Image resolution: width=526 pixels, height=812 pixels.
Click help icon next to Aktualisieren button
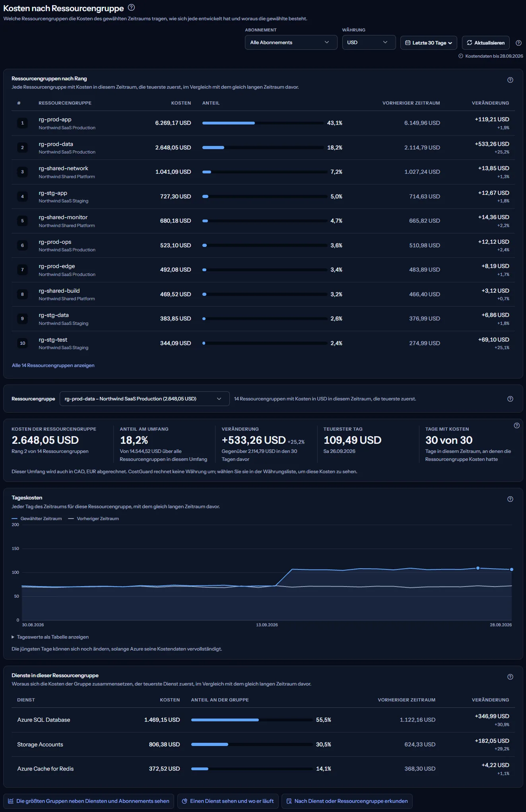coord(518,43)
